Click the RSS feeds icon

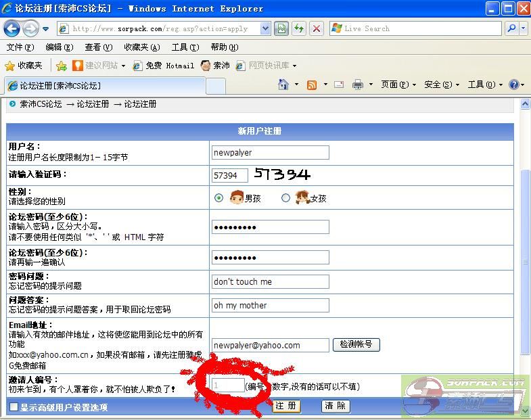tap(312, 85)
